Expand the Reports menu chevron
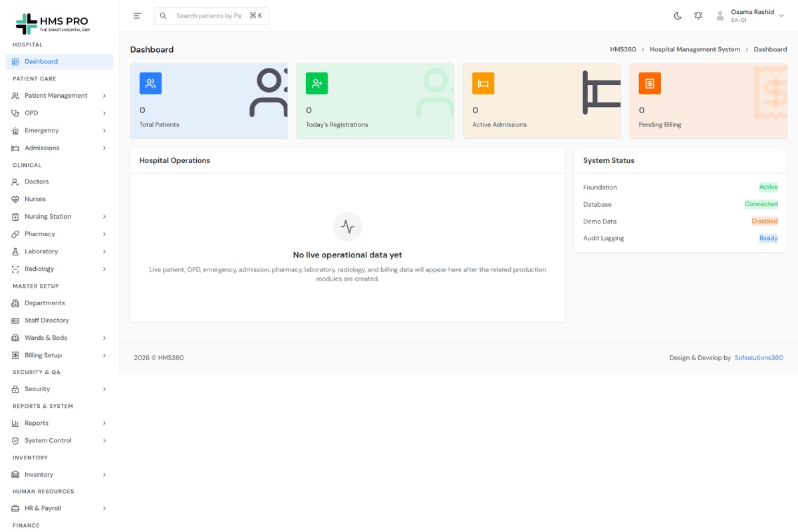798x532 pixels. [x=104, y=424]
